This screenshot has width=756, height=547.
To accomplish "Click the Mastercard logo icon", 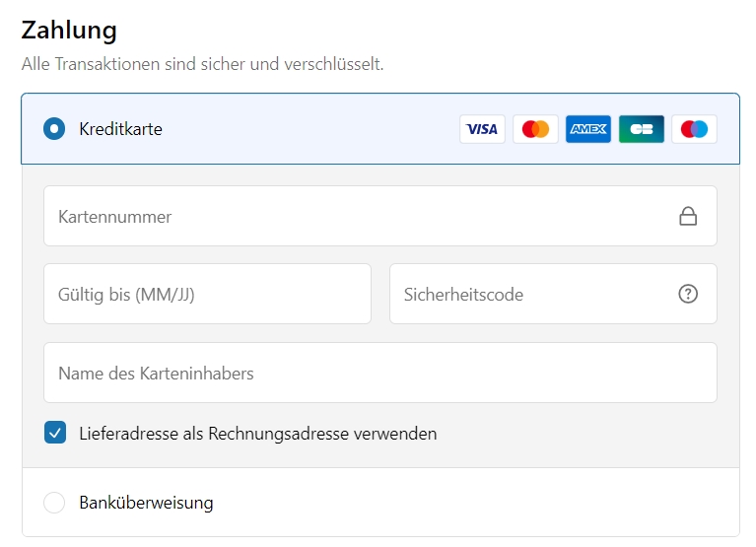I will coord(535,129).
